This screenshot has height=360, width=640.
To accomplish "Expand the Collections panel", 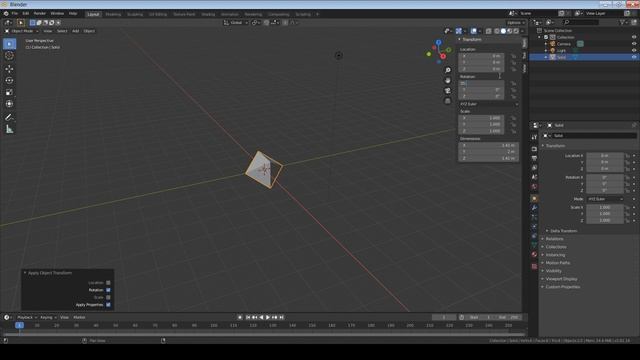I will (556, 247).
